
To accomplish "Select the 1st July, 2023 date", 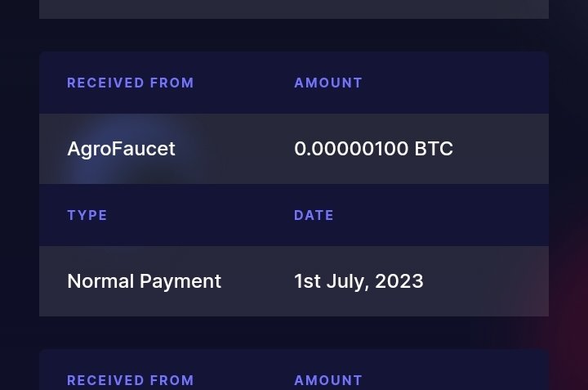I will 359,281.
